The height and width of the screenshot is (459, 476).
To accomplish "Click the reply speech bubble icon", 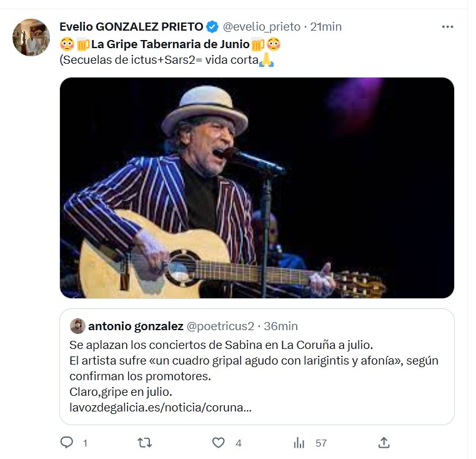I will pos(67,443).
